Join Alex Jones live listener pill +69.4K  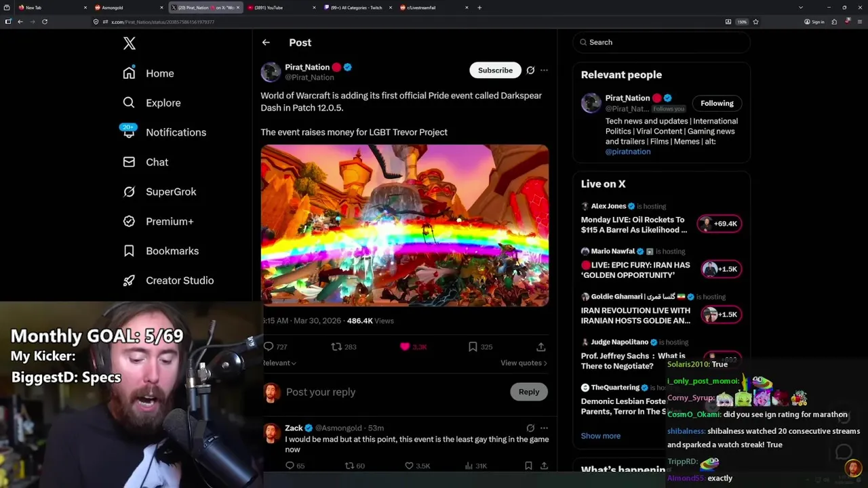pos(719,224)
